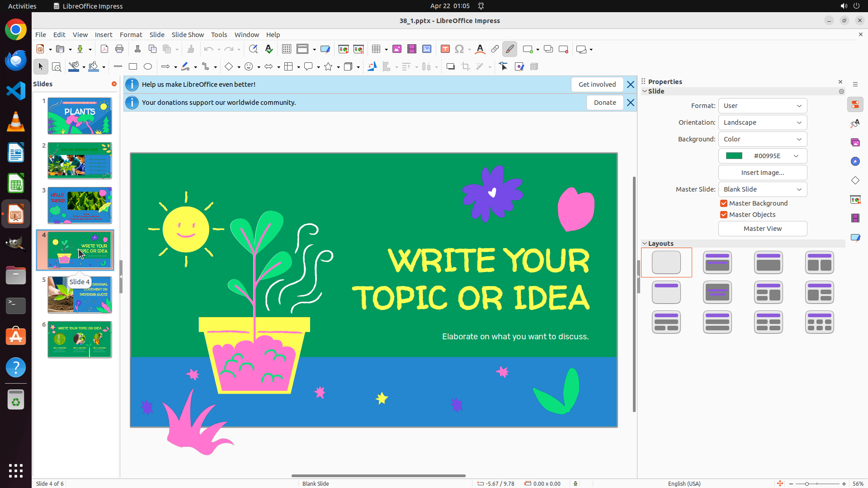Click the Insert Text Box icon
868x488 pixels.
click(445, 49)
